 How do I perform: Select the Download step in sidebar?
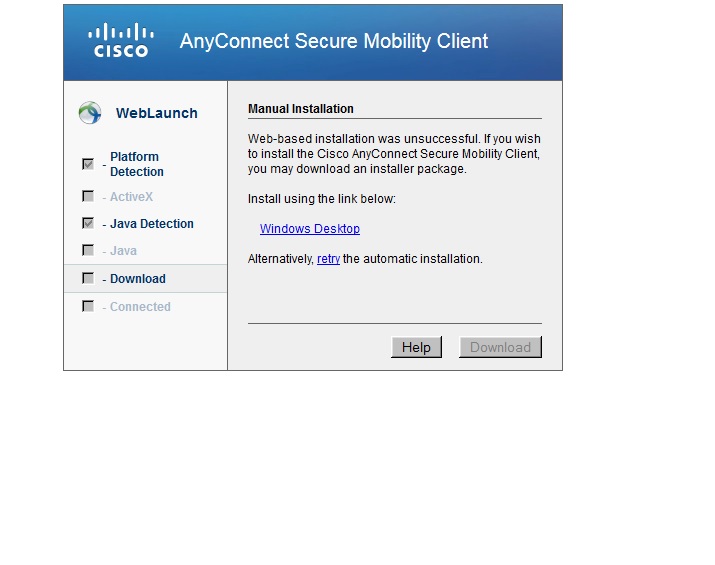[x=145, y=279]
